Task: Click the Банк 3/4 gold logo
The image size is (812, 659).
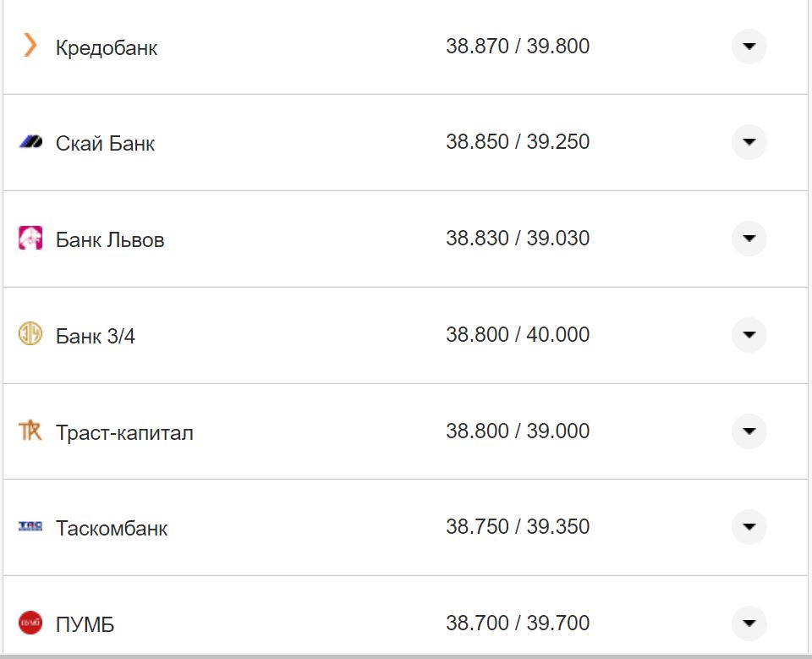Action: point(30,335)
